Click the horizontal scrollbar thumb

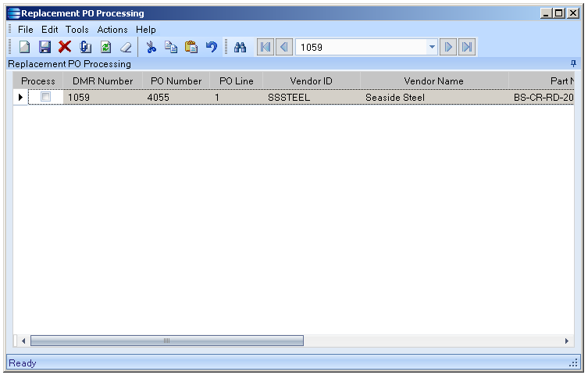(167, 341)
